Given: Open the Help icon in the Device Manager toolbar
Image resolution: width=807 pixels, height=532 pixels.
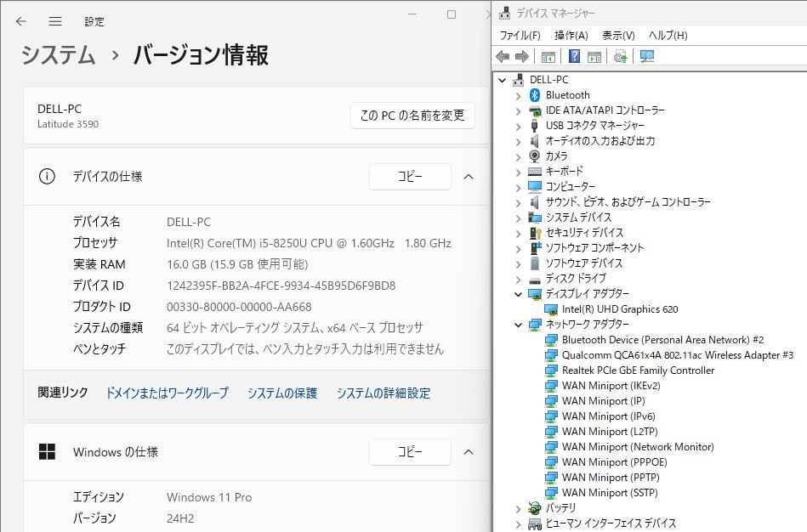Looking at the screenshot, I should click(575, 56).
